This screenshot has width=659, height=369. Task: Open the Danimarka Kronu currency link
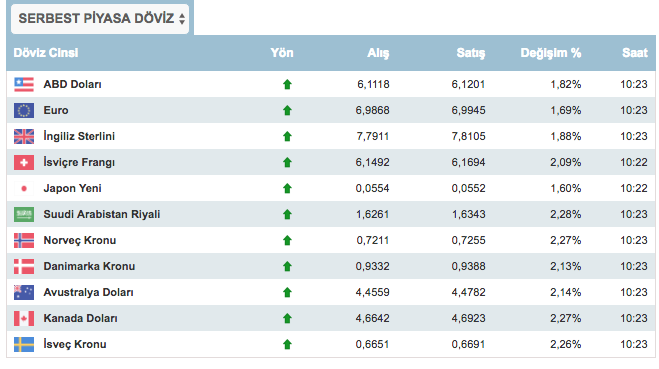pyautogui.click(x=89, y=266)
